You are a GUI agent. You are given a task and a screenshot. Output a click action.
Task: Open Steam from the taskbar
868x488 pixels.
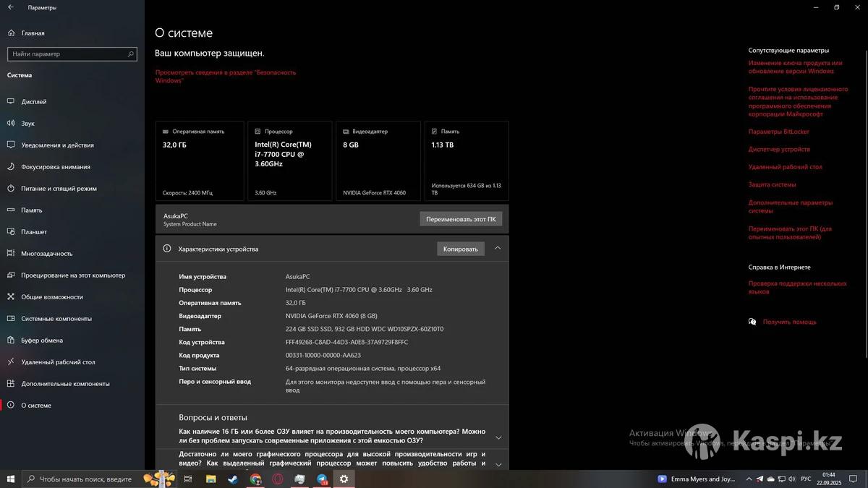pos(233,479)
